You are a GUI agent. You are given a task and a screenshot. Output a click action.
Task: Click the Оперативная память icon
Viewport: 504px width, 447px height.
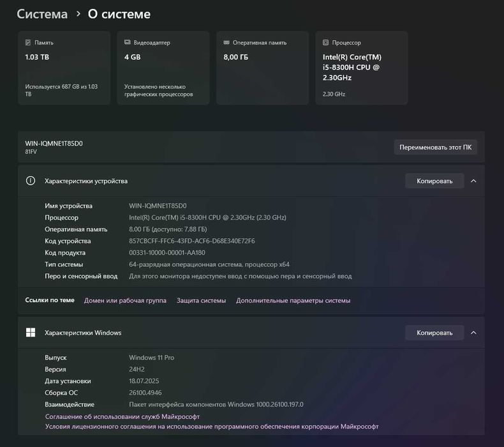pyautogui.click(x=226, y=43)
